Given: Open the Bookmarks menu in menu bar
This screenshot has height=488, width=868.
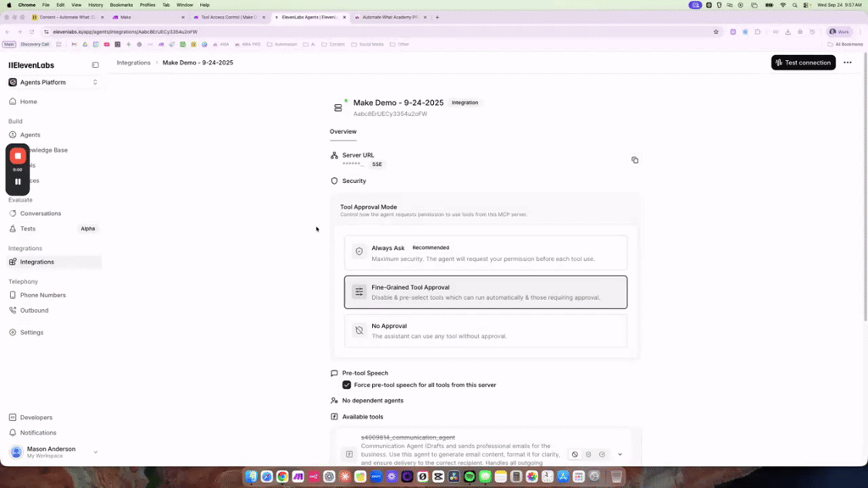Looking at the screenshot, I should pos(121,5).
